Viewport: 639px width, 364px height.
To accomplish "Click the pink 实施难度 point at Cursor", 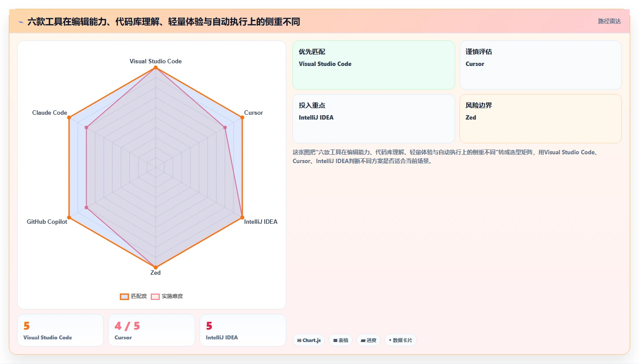I will [x=225, y=127].
